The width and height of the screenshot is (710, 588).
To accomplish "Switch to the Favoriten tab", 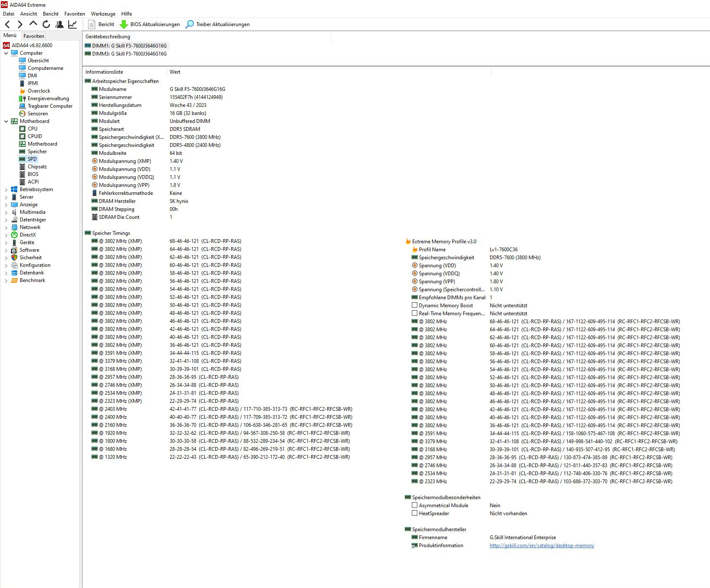I will [x=34, y=36].
